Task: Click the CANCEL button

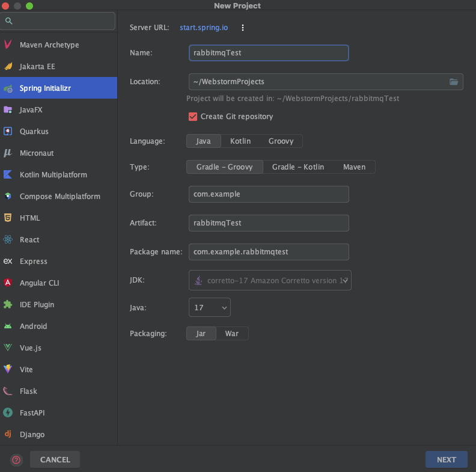Action: point(55,459)
